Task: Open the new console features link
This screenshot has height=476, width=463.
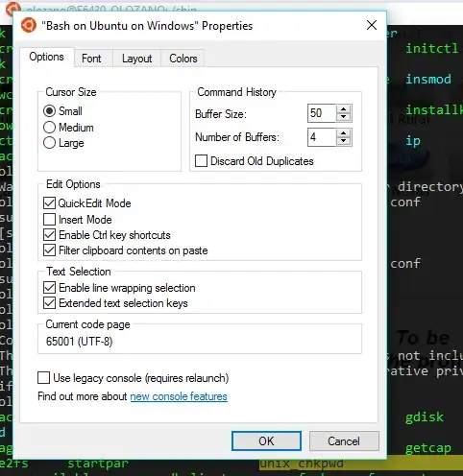Action: [179, 396]
